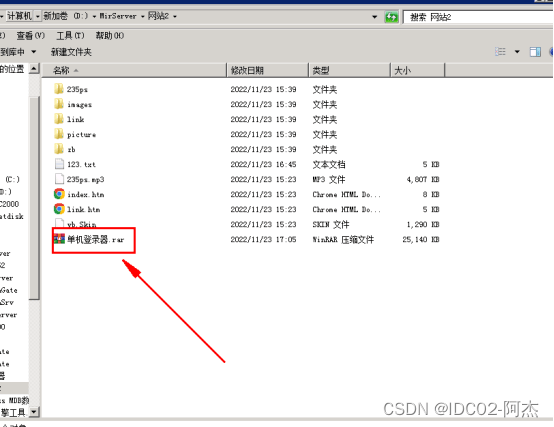The width and height of the screenshot is (554, 427).
Task: Expand the view options dropdown arrow
Action: [x=517, y=52]
